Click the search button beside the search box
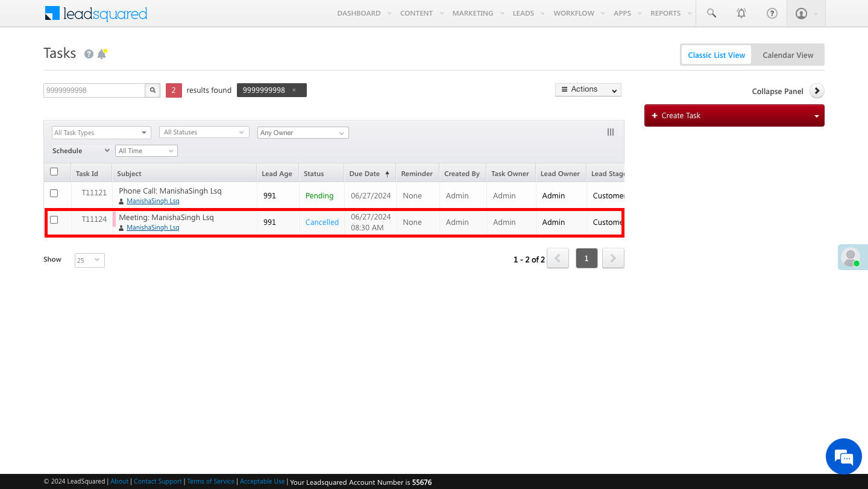The image size is (868, 489). coord(153,90)
